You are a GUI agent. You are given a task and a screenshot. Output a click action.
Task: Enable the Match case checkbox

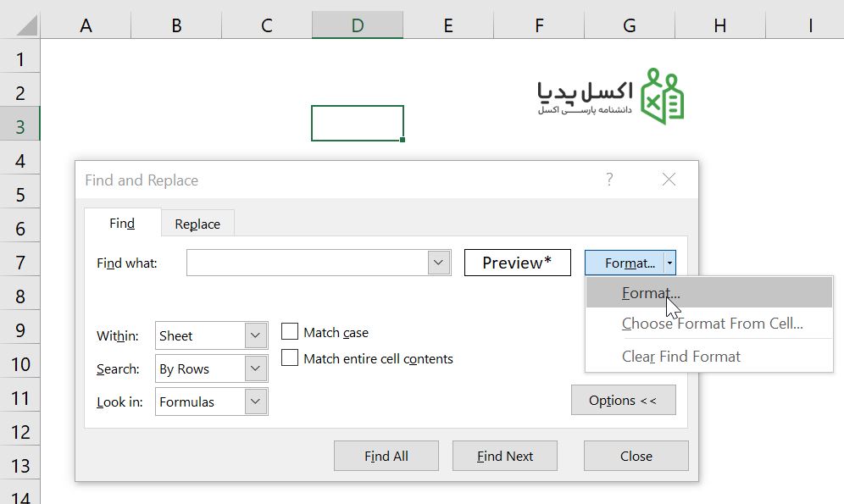coord(290,332)
